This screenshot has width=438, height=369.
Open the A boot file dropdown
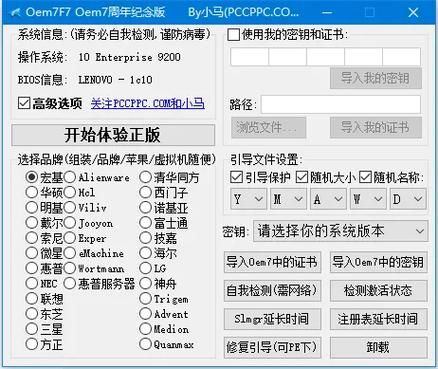[x=328, y=199]
